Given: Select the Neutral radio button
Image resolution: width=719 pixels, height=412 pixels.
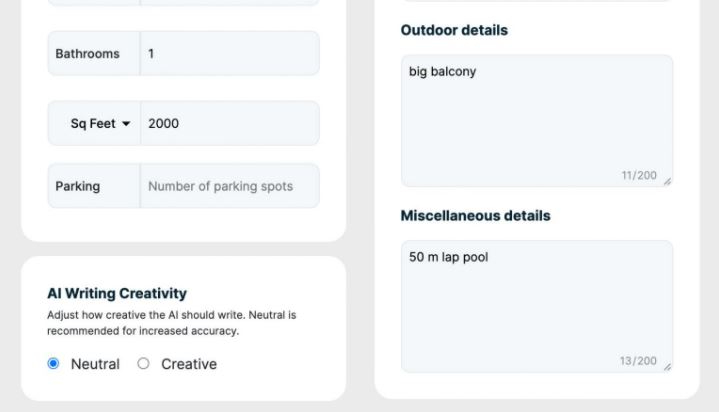Looking at the screenshot, I should 53,364.
